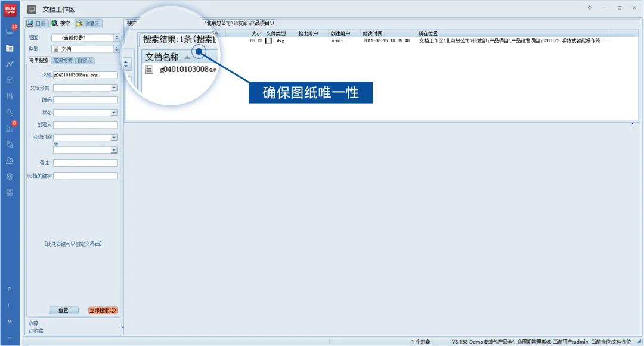The height and width of the screenshot is (346, 644).
Task: Open the line chart sidebar icon
Action: [10, 64]
